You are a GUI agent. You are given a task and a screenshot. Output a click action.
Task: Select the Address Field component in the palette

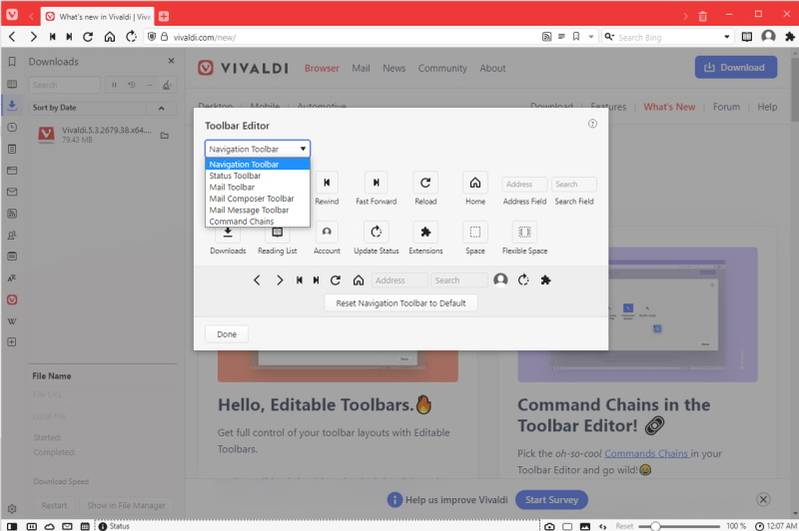coord(524,184)
